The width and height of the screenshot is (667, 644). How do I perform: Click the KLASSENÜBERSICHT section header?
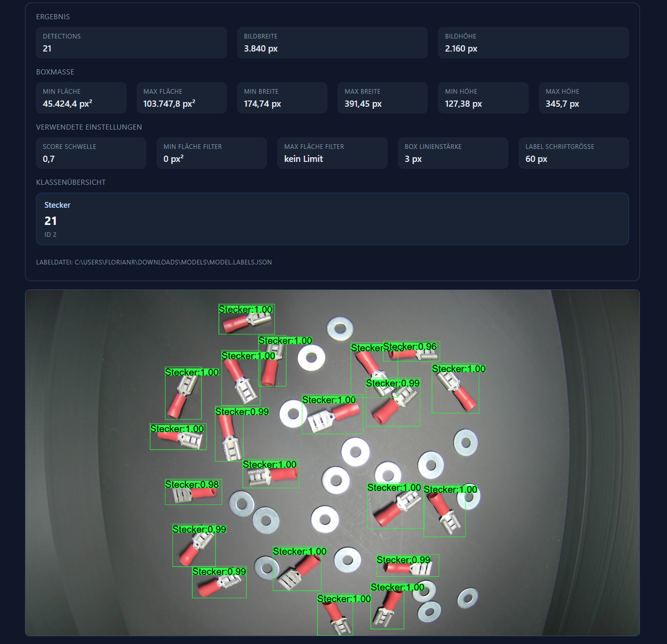coord(71,182)
